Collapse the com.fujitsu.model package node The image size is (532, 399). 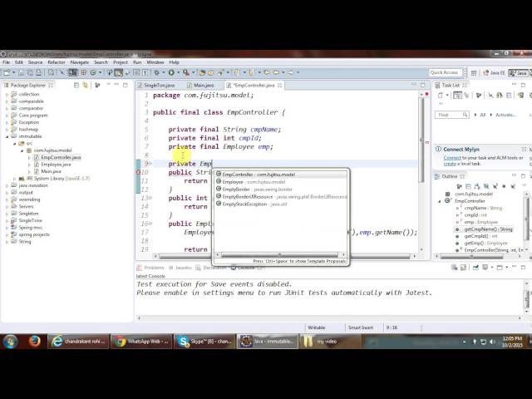tap(22, 150)
